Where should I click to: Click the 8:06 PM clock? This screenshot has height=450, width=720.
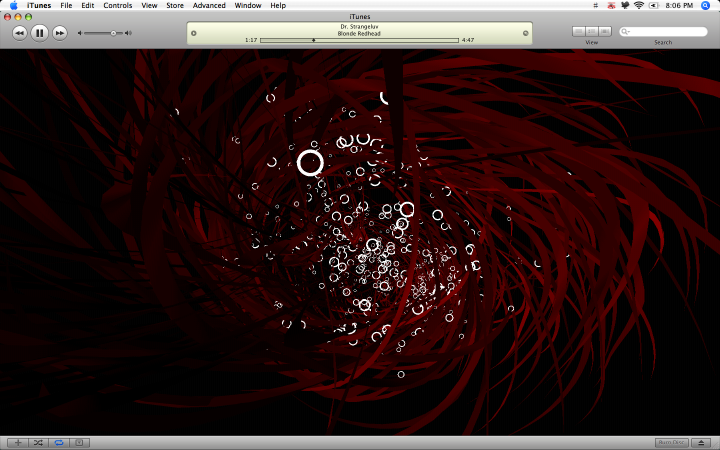[x=679, y=6]
